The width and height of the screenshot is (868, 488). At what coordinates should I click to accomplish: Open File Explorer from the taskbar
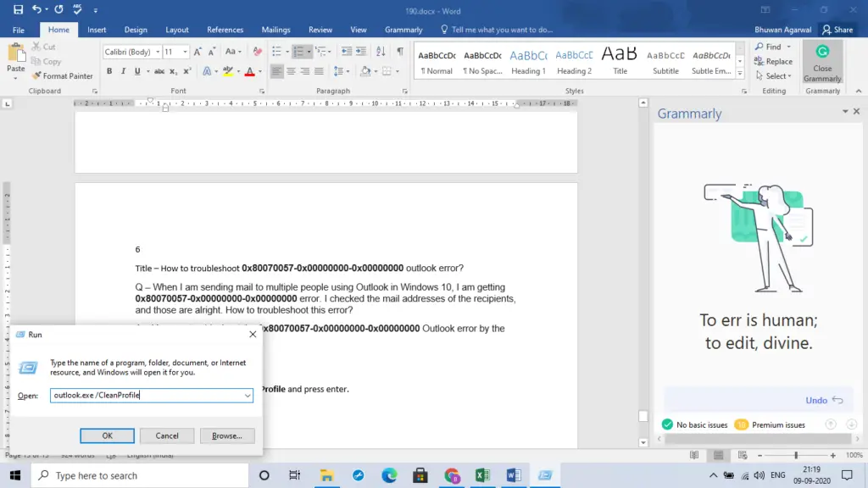(326, 475)
